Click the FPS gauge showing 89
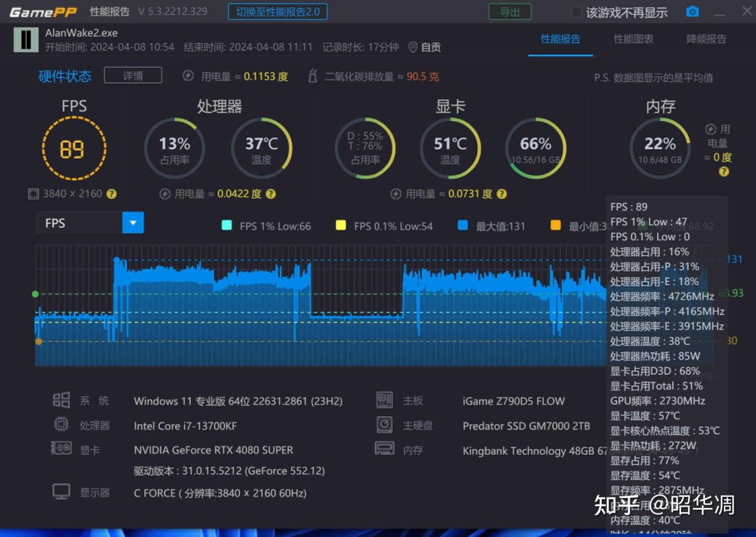The width and height of the screenshot is (756, 537). [74, 149]
